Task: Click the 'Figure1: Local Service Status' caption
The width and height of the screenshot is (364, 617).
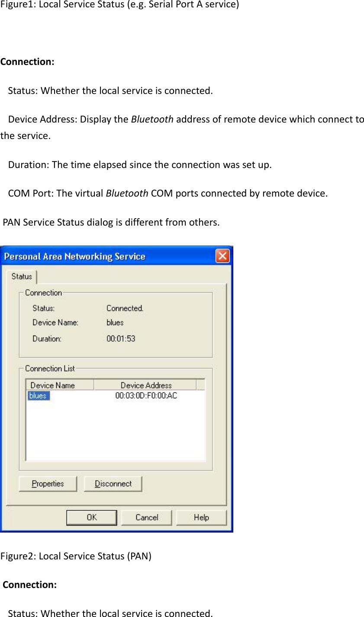Action: pos(119,5)
